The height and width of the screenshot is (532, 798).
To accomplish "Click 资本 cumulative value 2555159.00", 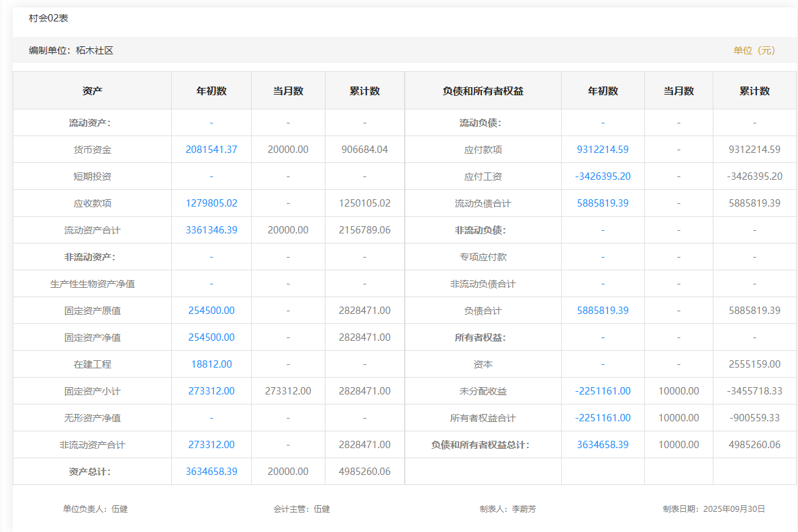I will point(754,364).
